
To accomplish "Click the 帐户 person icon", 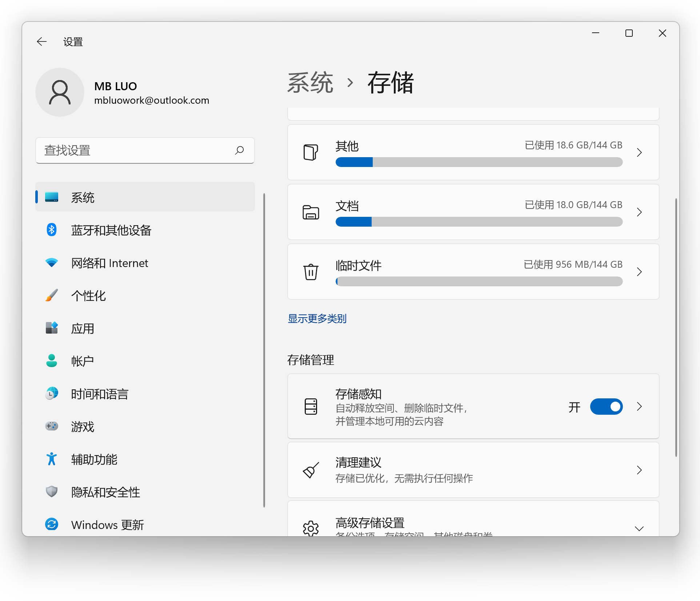I will coord(52,361).
